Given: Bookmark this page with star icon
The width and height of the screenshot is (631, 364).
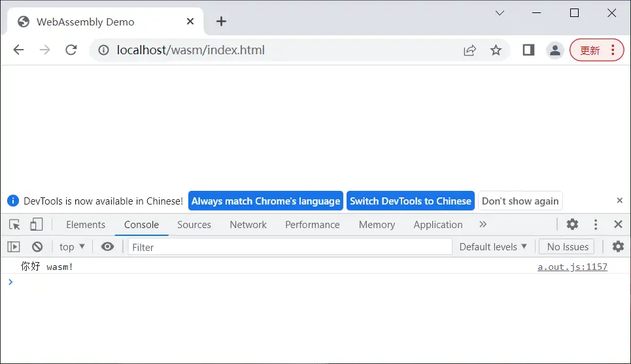Looking at the screenshot, I should click(x=496, y=50).
